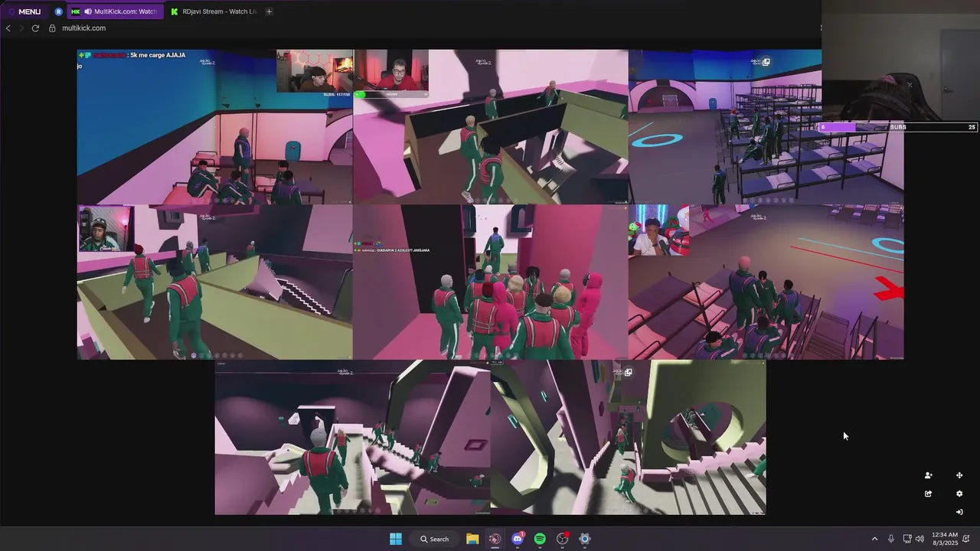This screenshot has height=551, width=980.
Task: Click the active browser taskbar icon
Action: 495,539
